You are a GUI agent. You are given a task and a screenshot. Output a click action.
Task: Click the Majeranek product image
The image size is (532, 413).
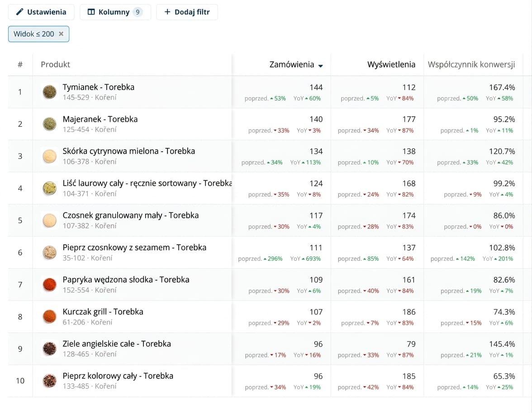click(50, 124)
